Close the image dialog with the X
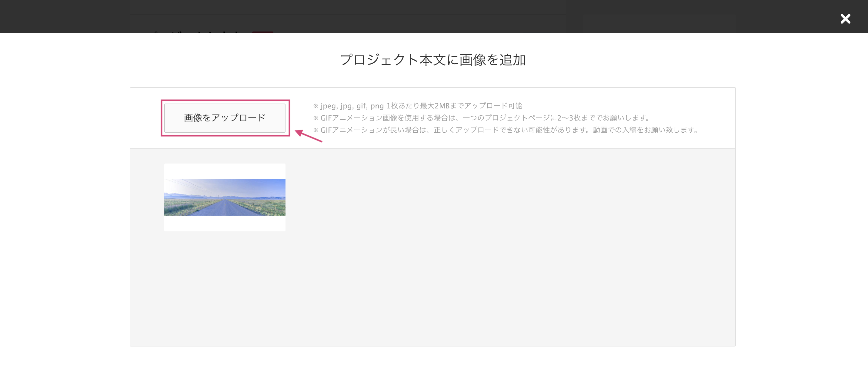This screenshot has width=868, height=381. point(845,19)
